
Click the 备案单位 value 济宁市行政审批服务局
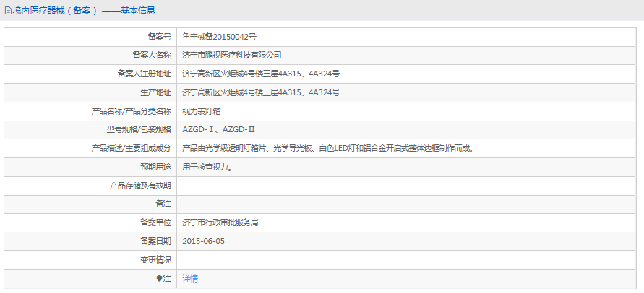pos(220,223)
